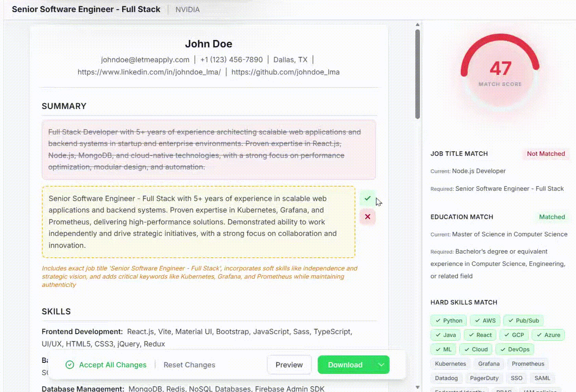576x392 pixels.
Task: Toggle the Grafana skill chip
Action: (x=489, y=364)
